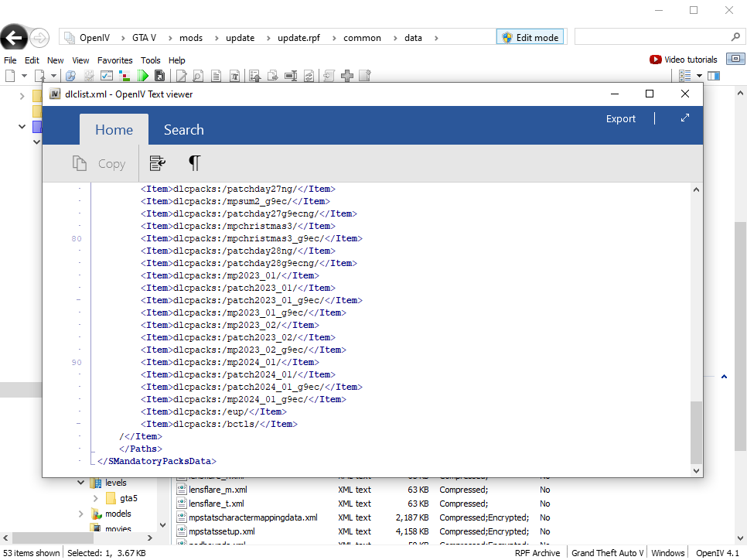The width and height of the screenshot is (747, 560).
Task: Click the green play arrows toolbar icon
Action: (x=142, y=76)
